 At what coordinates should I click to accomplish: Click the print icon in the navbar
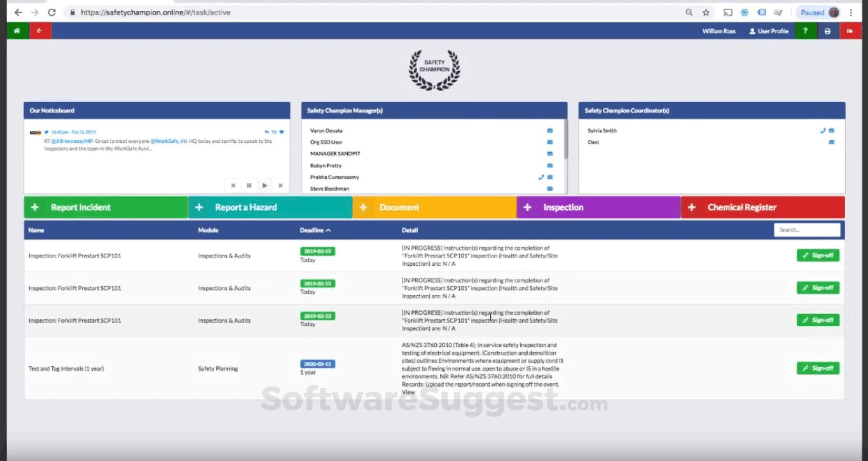(x=827, y=30)
